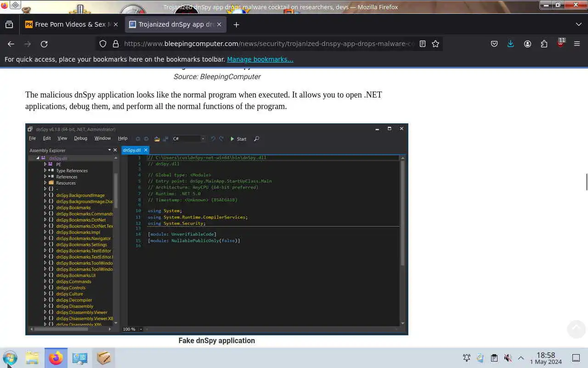Select dnSpy.Culture in the tree
588x368 pixels.
pos(69,294)
